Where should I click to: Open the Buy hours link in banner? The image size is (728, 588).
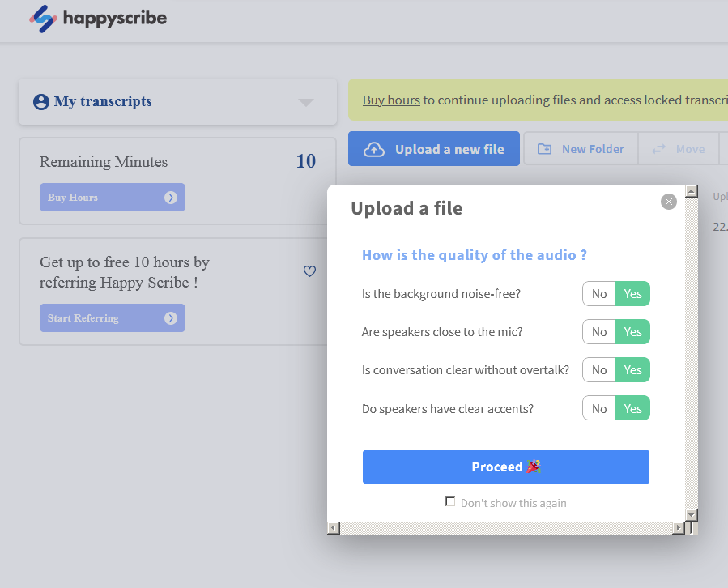tap(391, 100)
